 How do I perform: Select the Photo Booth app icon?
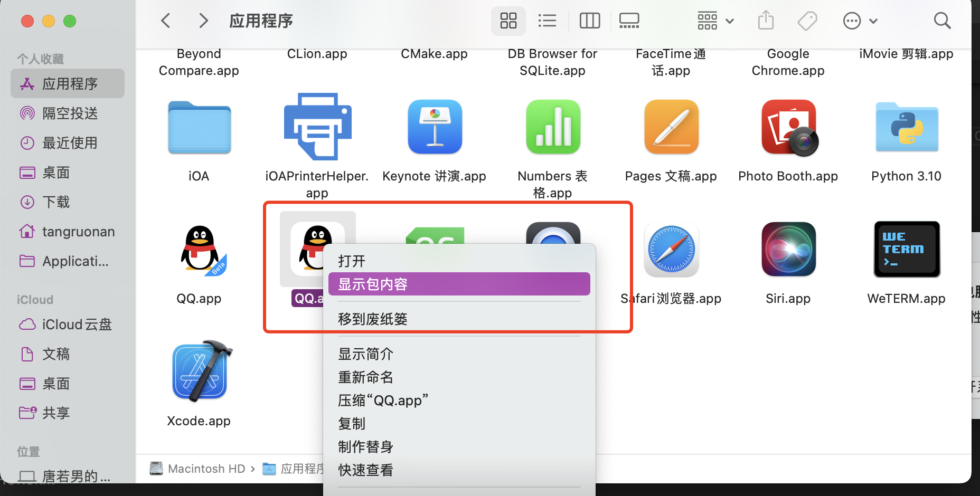(789, 128)
